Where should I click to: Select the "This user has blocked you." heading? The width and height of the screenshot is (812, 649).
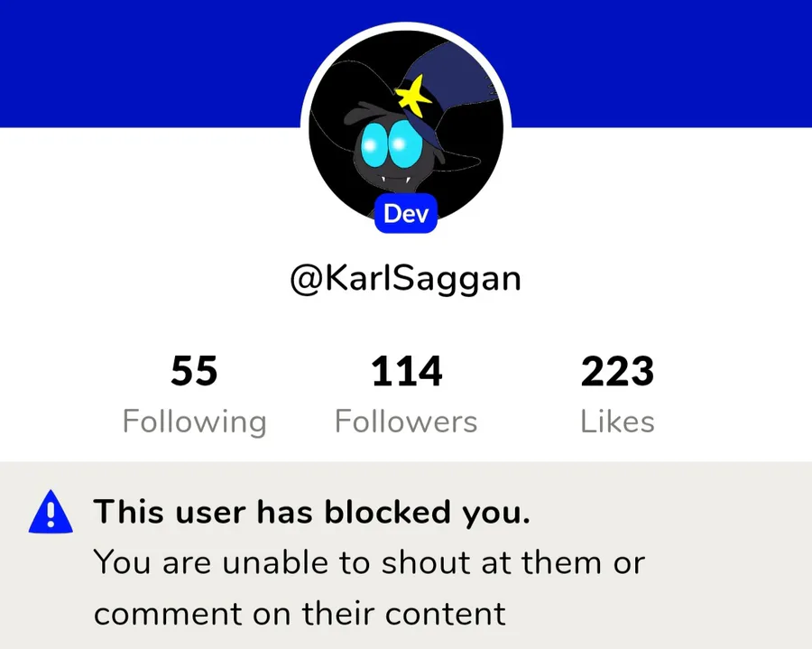tap(312, 513)
